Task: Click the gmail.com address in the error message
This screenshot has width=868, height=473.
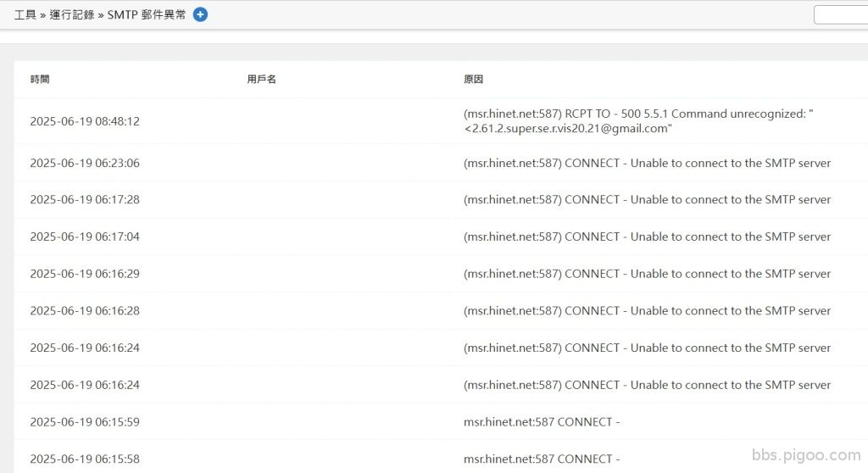Action: (x=568, y=129)
